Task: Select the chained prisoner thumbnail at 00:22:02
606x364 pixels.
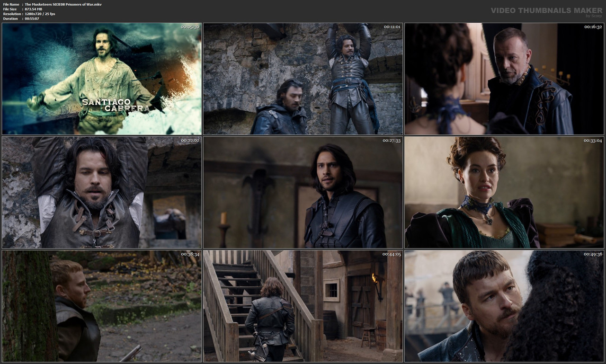Action: click(102, 192)
